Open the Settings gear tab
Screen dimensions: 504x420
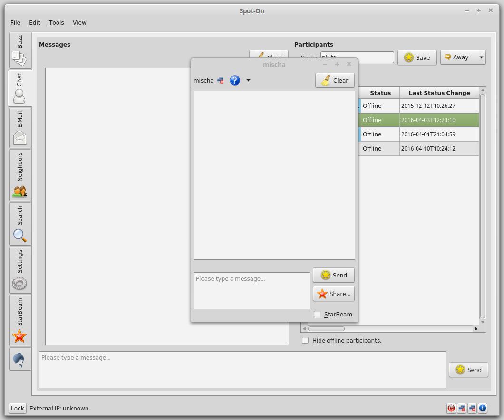tap(19, 270)
